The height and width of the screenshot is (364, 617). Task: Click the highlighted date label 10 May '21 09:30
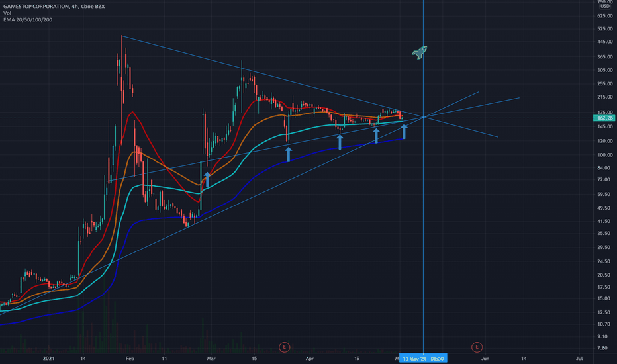[423, 359]
